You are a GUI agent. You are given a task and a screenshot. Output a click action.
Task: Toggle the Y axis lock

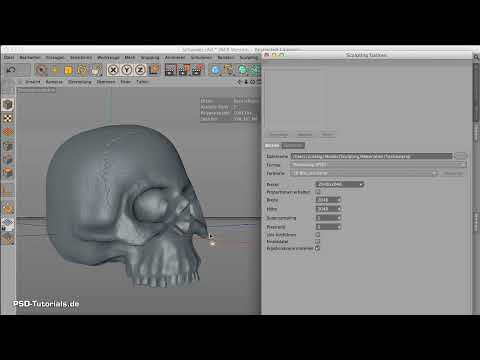tap(127, 70)
